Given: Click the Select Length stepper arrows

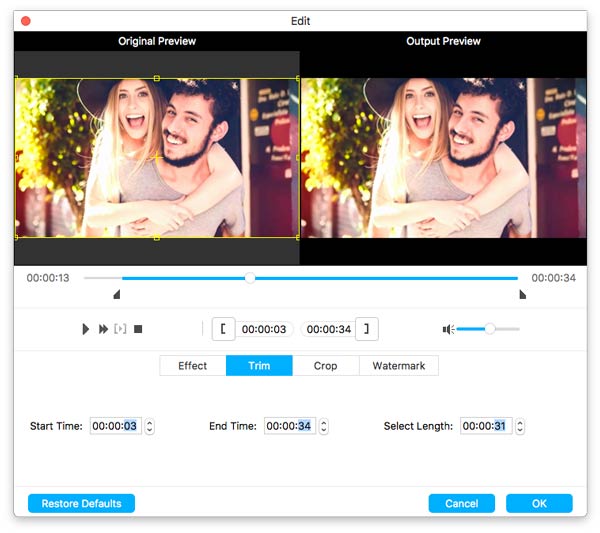Looking at the screenshot, I should point(520,426).
